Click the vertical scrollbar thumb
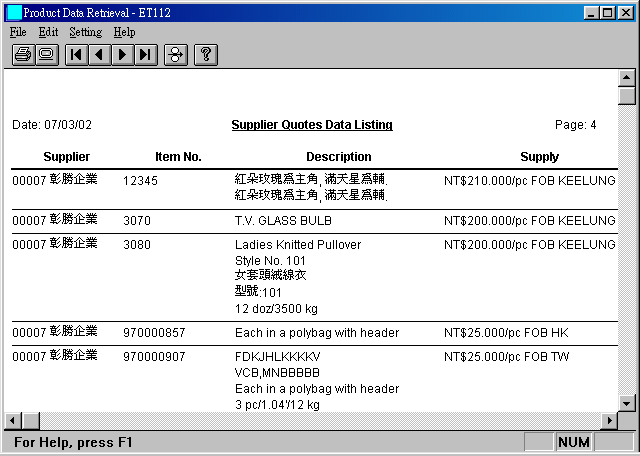 tap(627, 96)
